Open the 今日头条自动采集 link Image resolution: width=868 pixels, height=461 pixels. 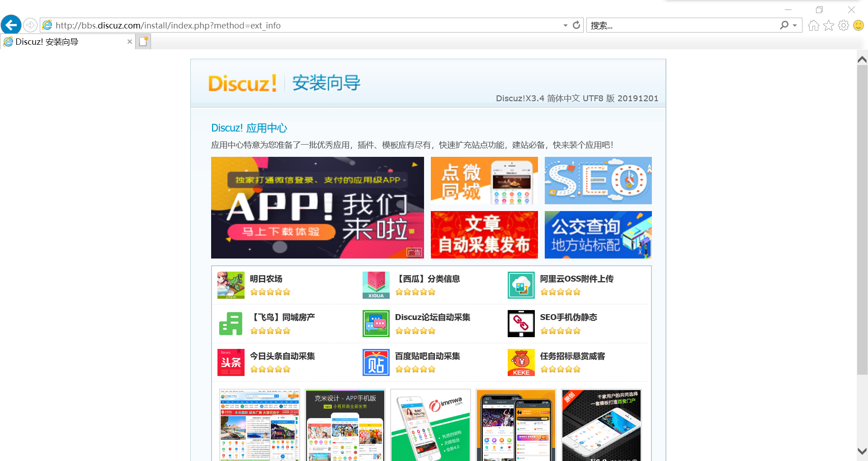pyautogui.click(x=283, y=356)
